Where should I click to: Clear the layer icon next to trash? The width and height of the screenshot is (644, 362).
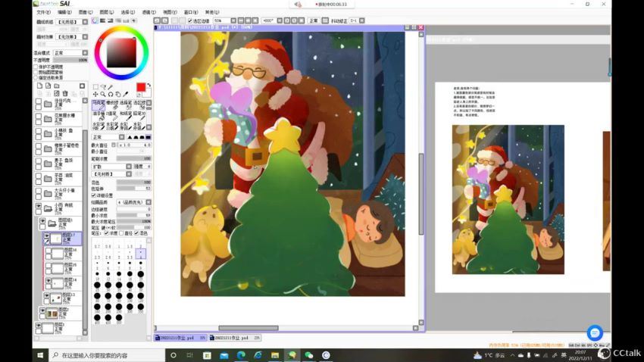point(57,94)
